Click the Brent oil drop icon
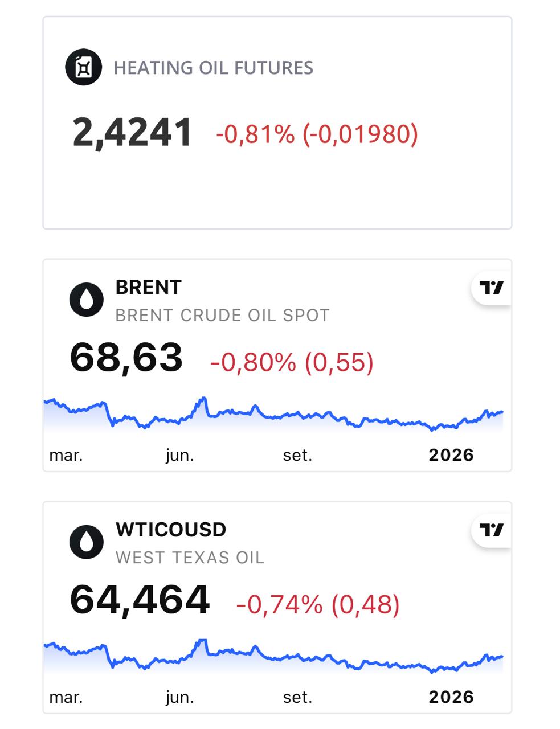 coord(87,300)
